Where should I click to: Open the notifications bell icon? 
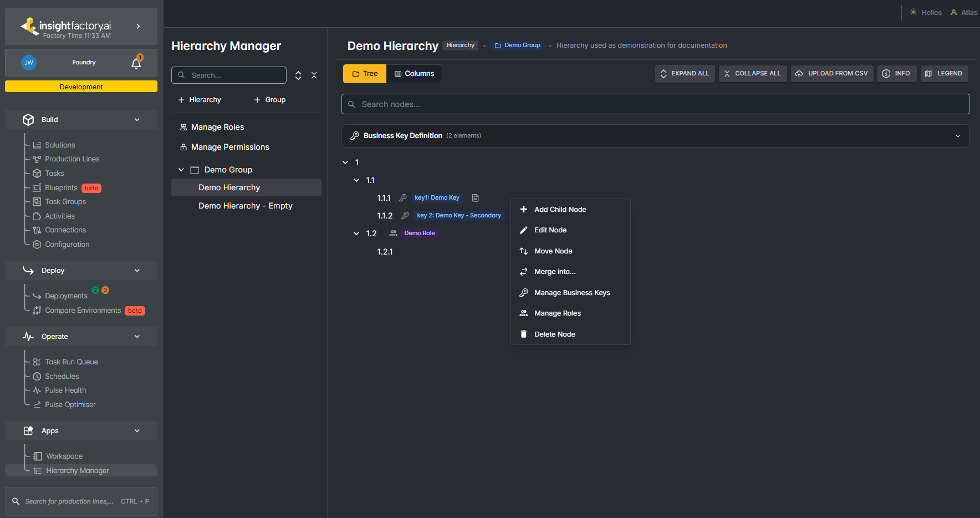136,63
